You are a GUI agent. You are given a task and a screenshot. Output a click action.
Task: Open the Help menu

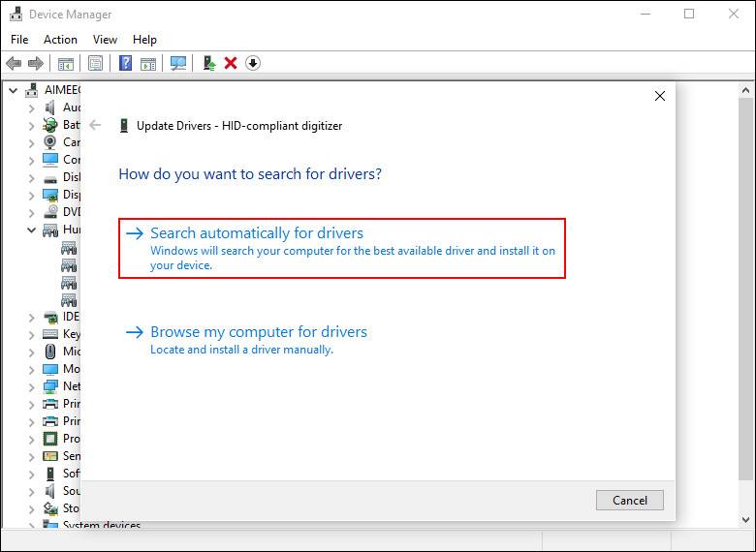point(144,40)
